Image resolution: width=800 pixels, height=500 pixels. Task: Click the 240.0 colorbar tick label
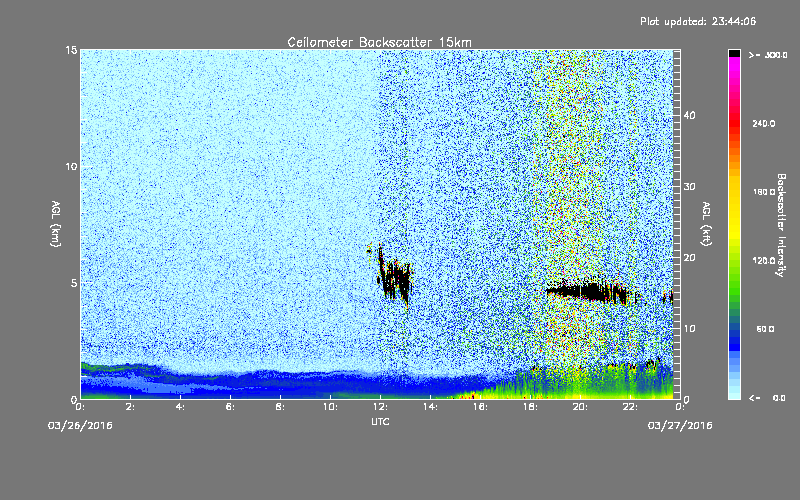[763, 123]
